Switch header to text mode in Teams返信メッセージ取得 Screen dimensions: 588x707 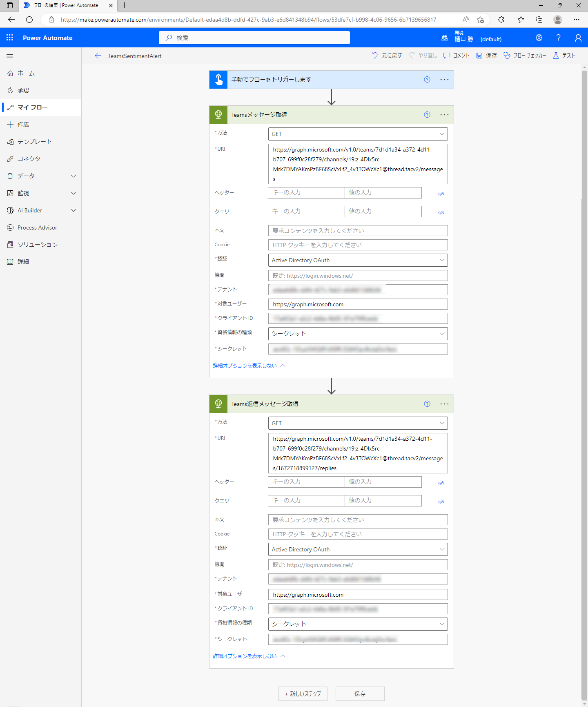(441, 483)
